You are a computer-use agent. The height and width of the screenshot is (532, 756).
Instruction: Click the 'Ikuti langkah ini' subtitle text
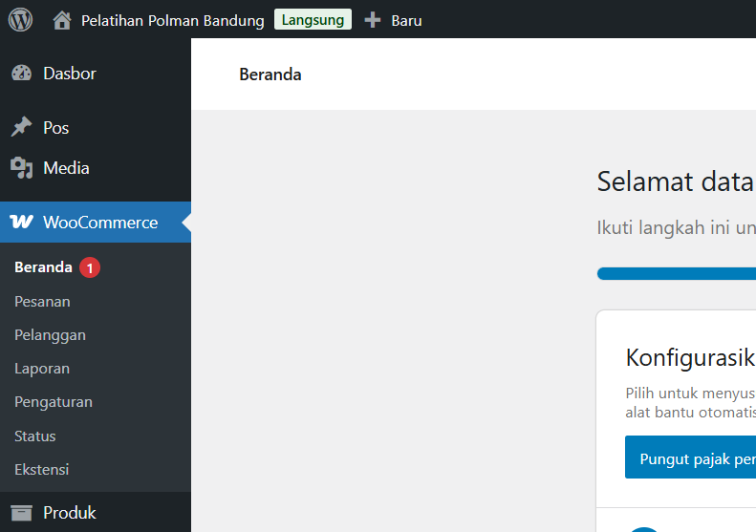coord(676,227)
